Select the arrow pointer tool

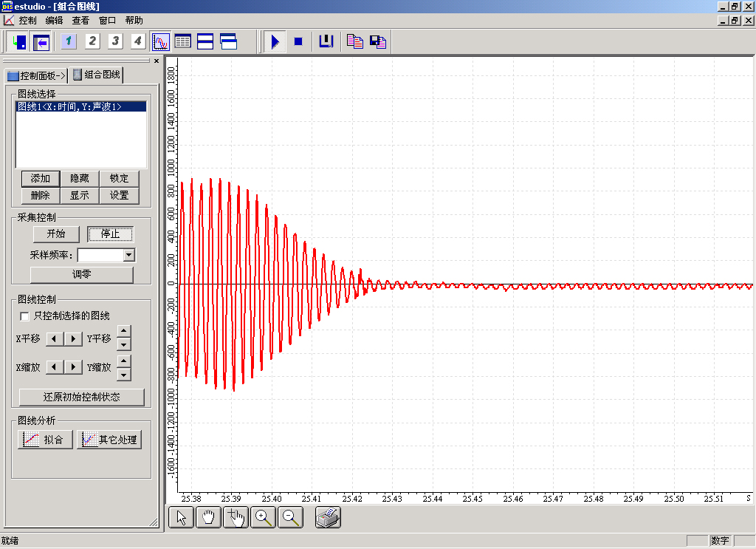(x=181, y=518)
